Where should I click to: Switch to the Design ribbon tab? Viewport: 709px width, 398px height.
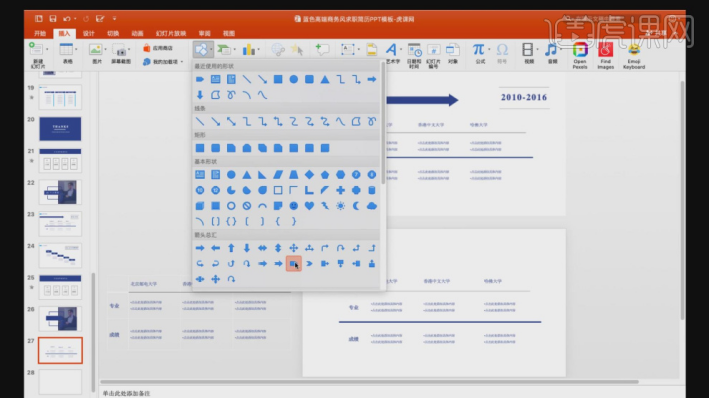89,33
